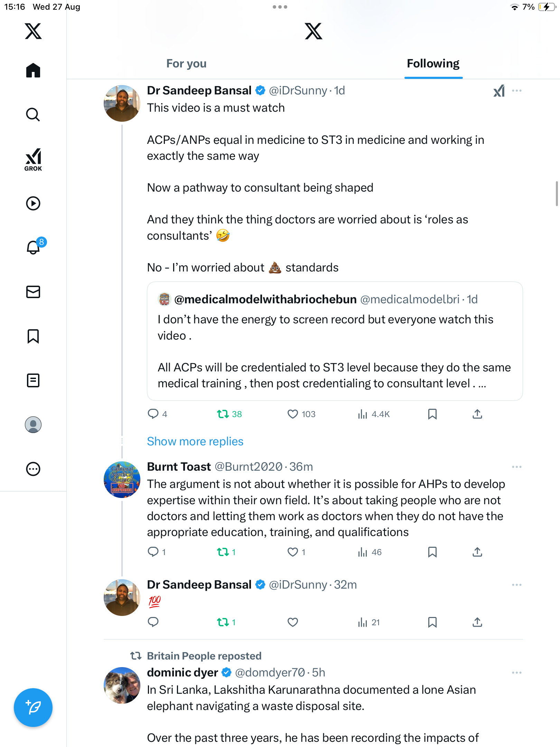Image resolution: width=560 pixels, height=747 pixels.
Task: Open the sidebar Bookmarks page
Action: click(x=33, y=336)
